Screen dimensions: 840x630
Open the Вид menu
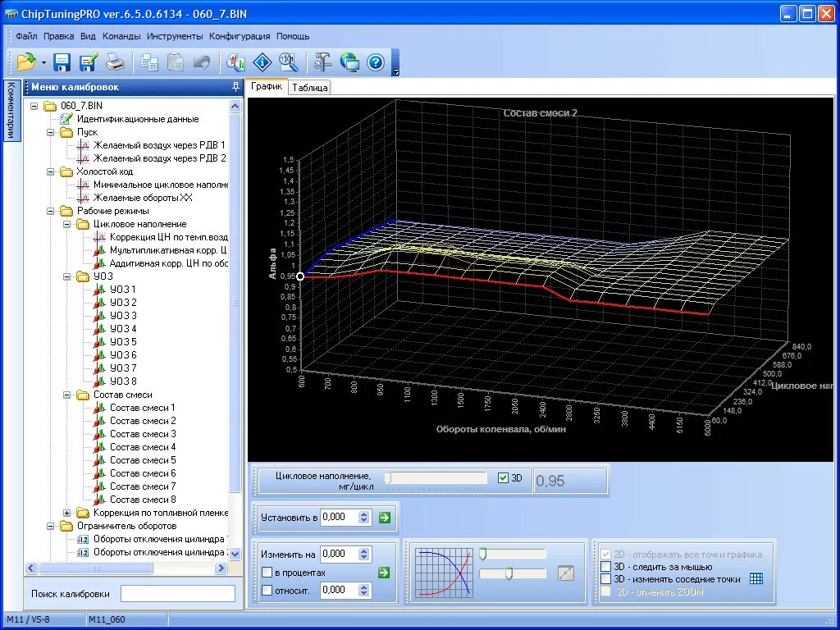click(x=89, y=36)
